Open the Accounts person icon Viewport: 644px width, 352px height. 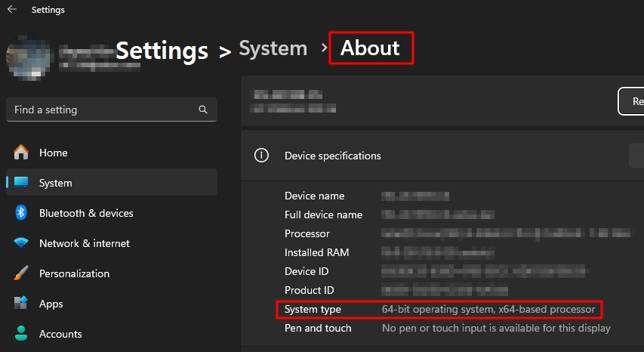pos(21,334)
